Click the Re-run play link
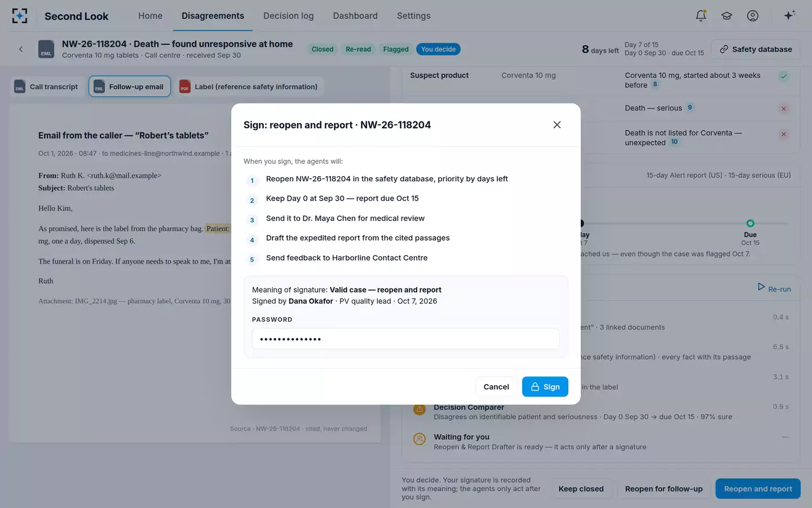The height and width of the screenshot is (508, 812). tap(774, 288)
